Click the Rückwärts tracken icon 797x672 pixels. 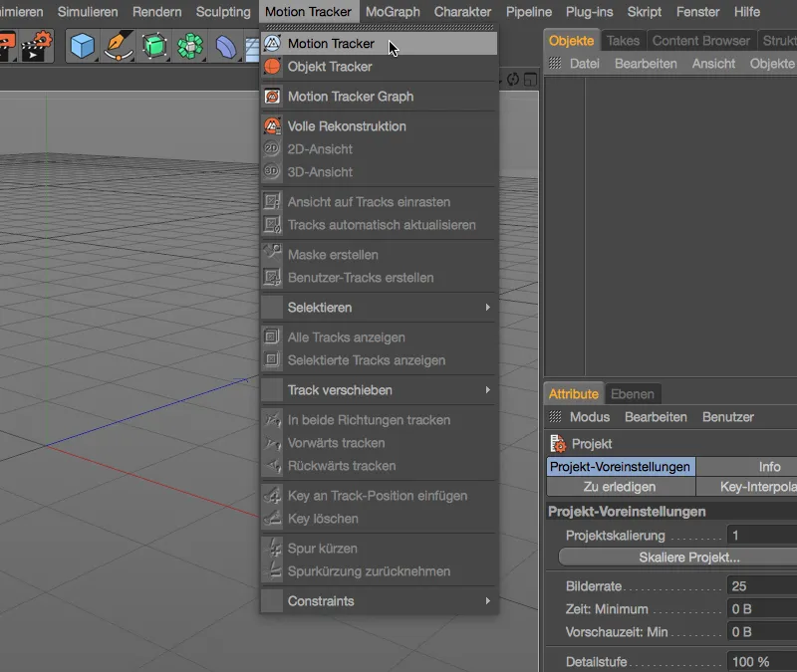[x=272, y=465]
